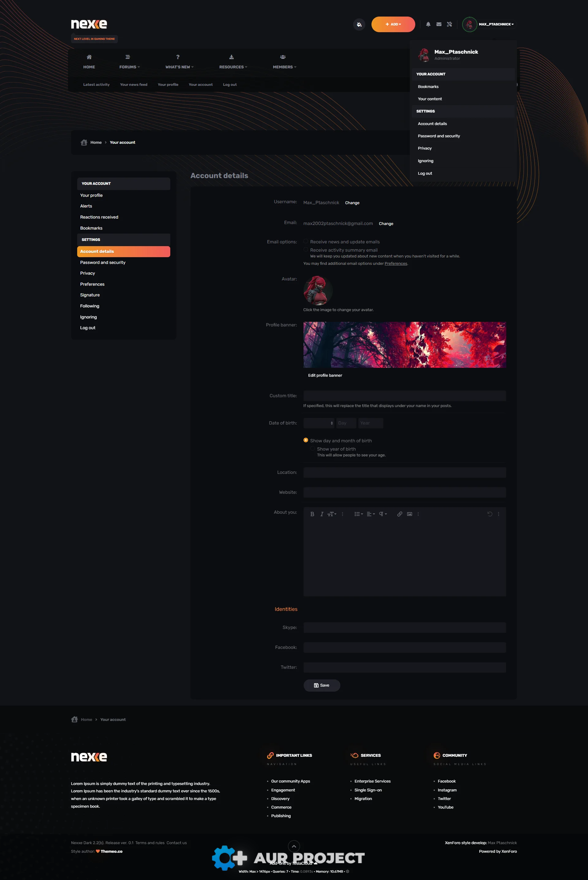588x880 pixels.
Task: Enable Receive news and update emails
Action: tap(306, 241)
